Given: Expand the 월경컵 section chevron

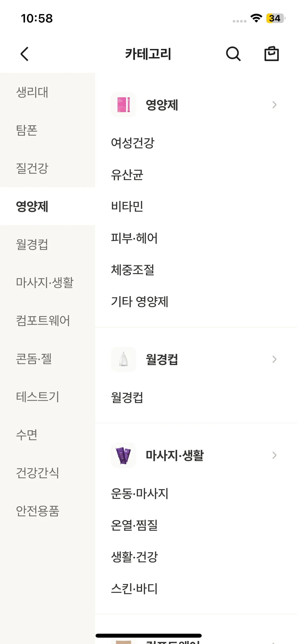Looking at the screenshot, I should click(274, 359).
